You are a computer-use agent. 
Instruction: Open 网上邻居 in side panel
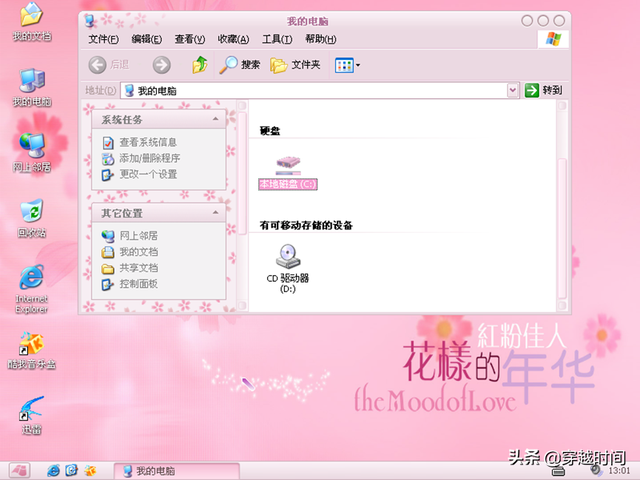[x=138, y=236]
